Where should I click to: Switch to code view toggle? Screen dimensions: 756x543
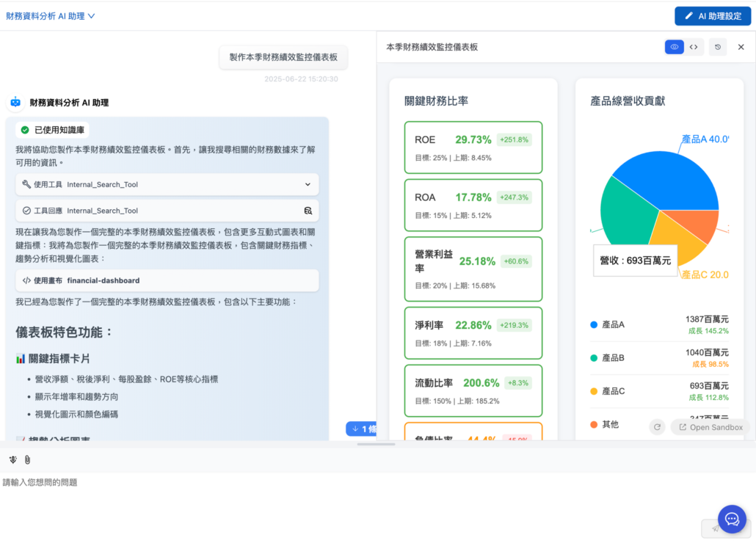694,47
